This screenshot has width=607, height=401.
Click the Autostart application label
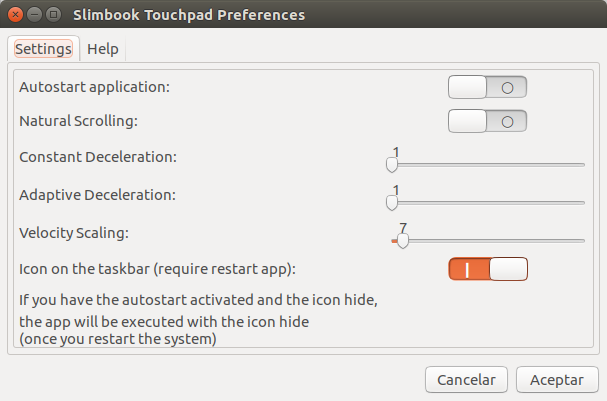[95, 87]
